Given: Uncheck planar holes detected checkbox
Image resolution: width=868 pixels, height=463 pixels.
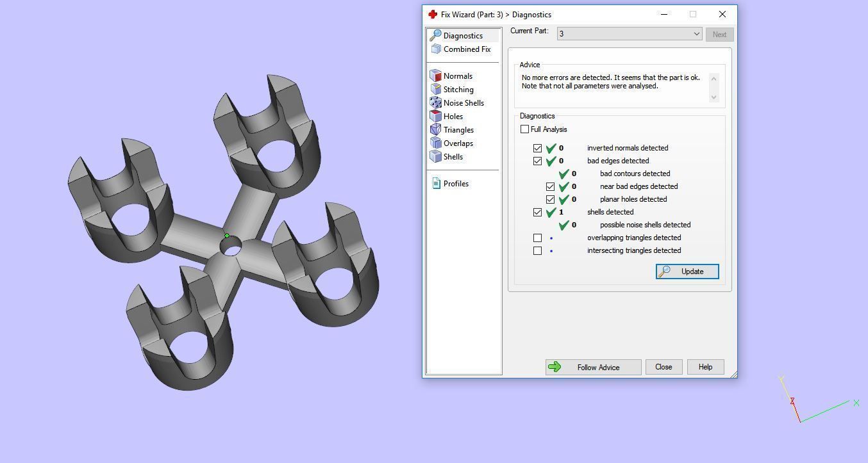Looking at the screenshot, I should point(550,199).
